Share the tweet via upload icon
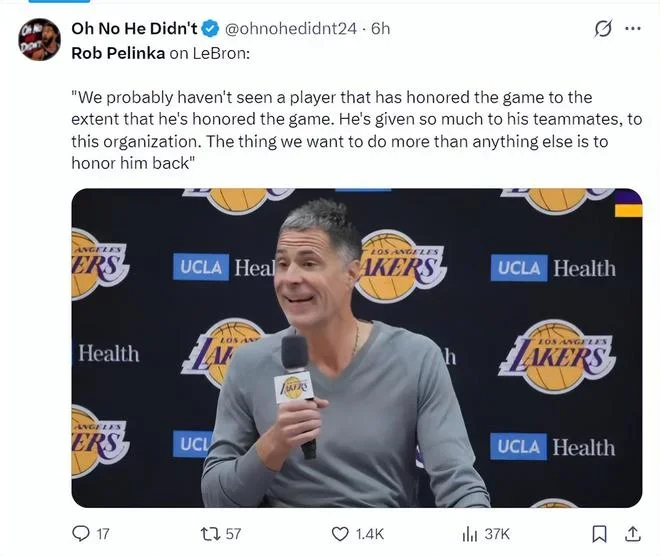 pyautogui.click(x=632, y=534)
